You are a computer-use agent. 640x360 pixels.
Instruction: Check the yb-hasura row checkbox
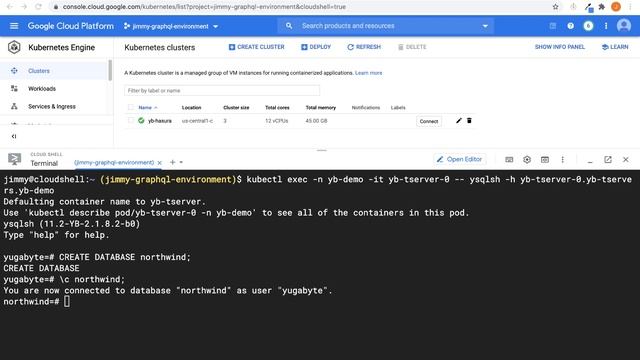(131, 120)
